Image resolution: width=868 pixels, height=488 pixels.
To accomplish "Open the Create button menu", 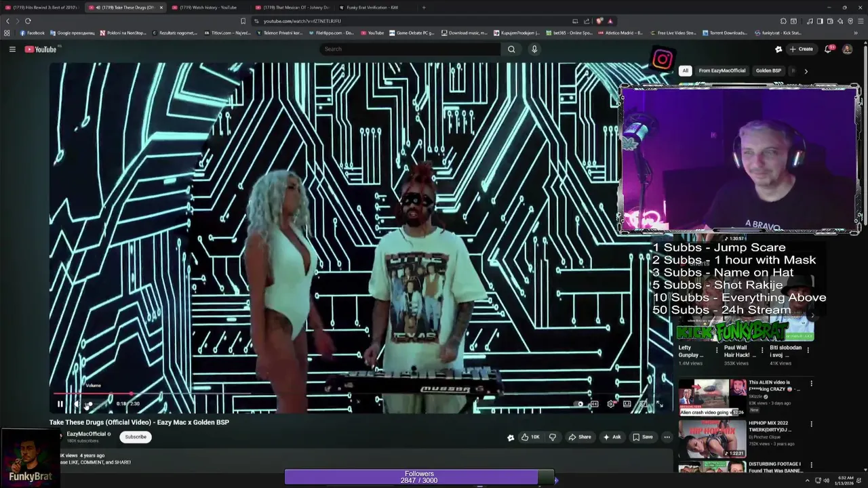I will 801,49.
